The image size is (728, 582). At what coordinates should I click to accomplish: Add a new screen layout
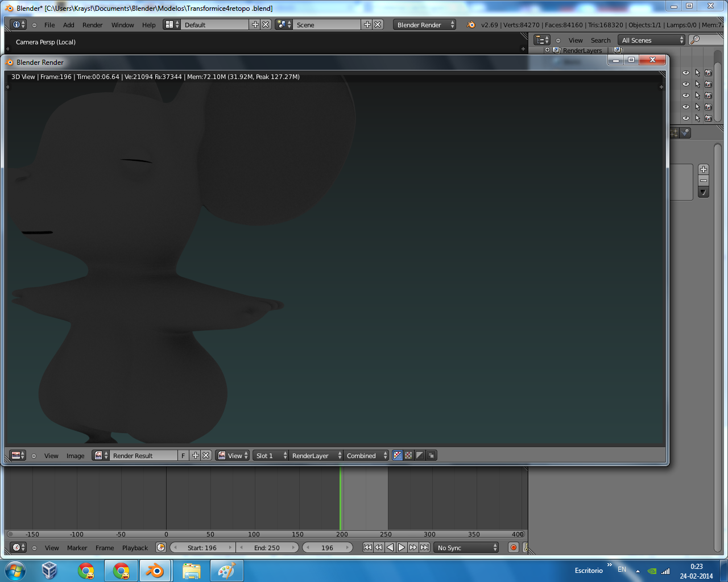255,24
